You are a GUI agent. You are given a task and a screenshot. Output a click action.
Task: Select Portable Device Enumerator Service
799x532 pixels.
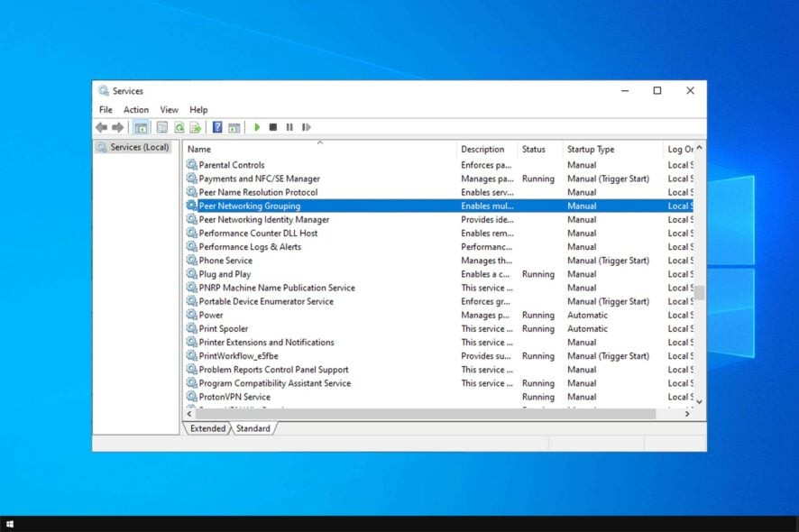pos(439,301)
